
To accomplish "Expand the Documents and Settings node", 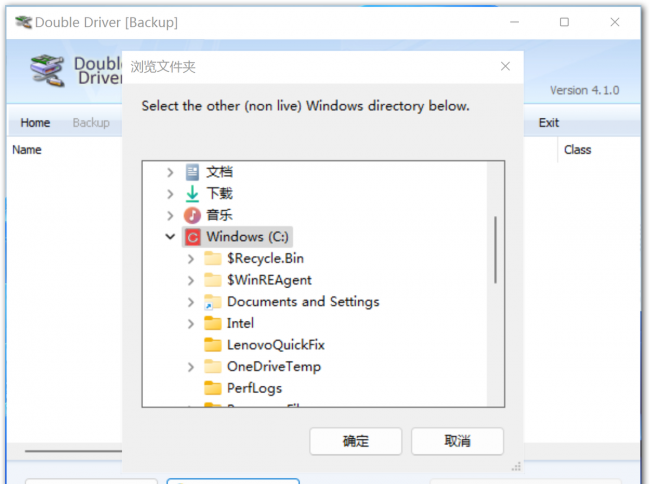I will point(191,302).
